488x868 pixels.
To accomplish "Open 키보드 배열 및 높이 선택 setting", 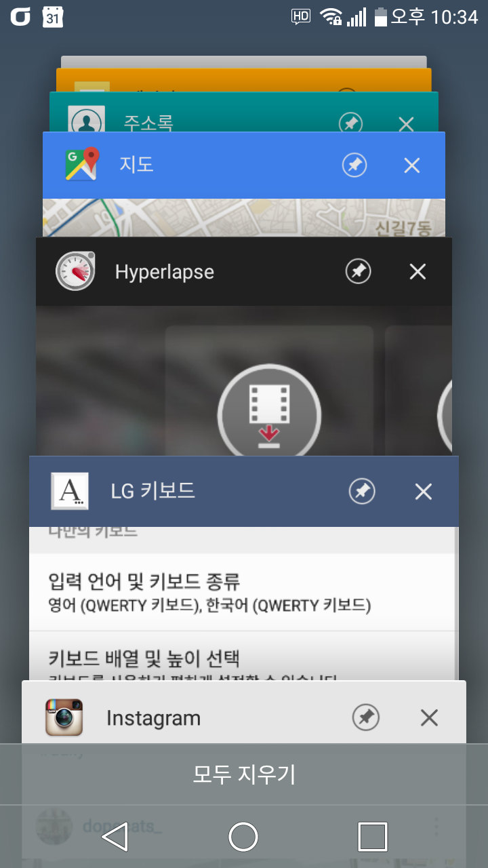I will click(241, 656).
